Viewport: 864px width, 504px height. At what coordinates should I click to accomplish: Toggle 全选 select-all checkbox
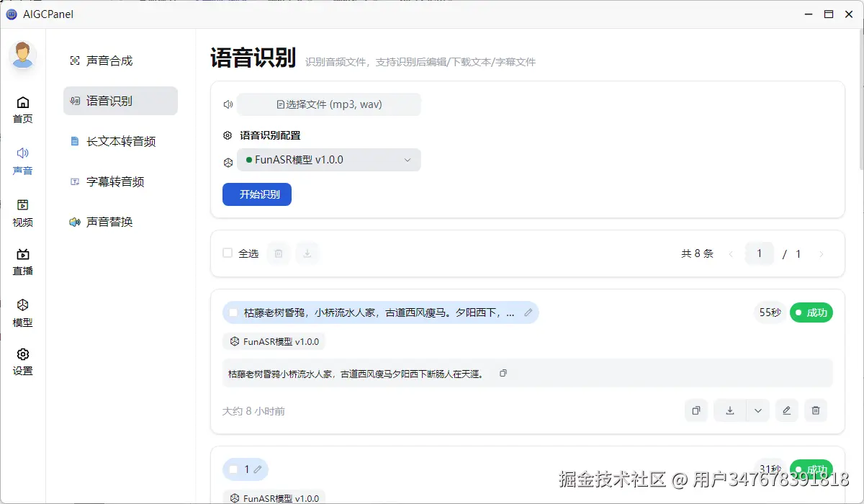(x=228, y=253)
